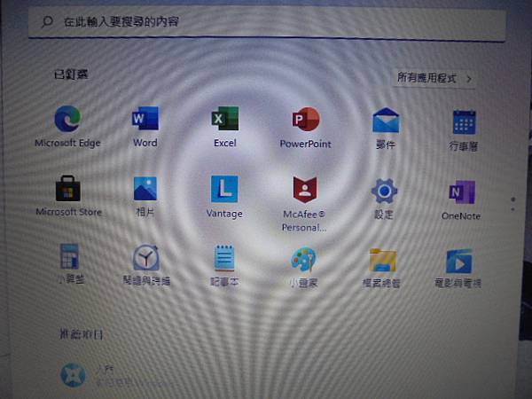Open McAfee Personal Security app
Viewport: 532px width, 399px height.
click(x=304, y=204)
